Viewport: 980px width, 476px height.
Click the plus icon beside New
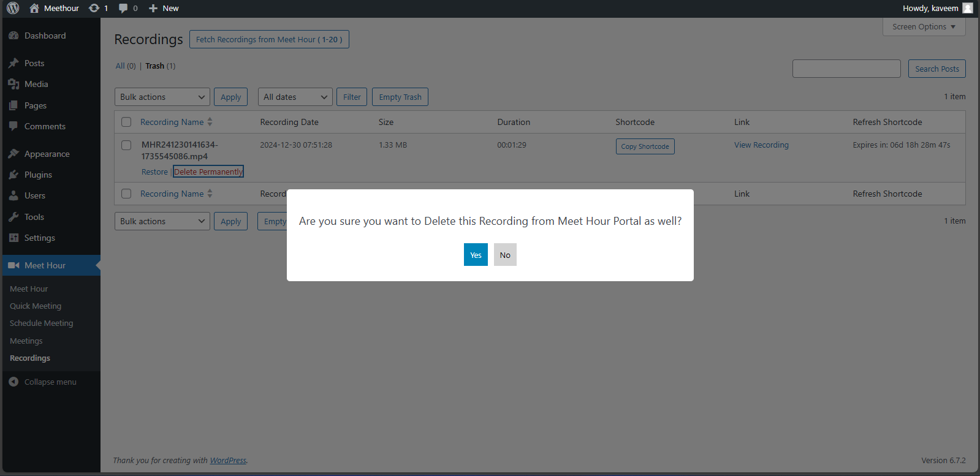(x=153, y=8)
